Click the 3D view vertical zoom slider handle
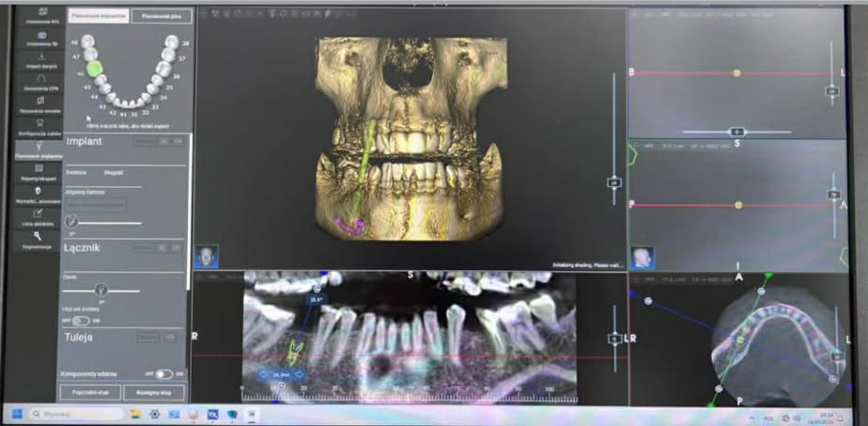868x426 pixels. [614, 180]
